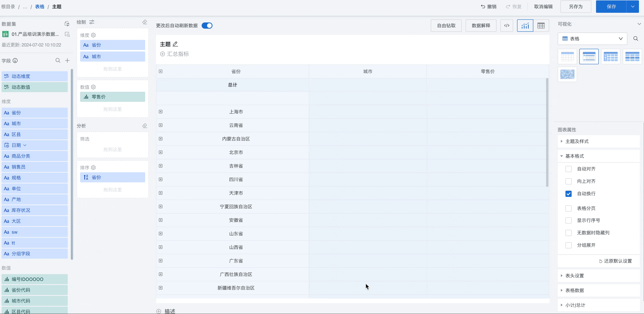The image size is (644, 314).
Task: Switch to chart view icon
Action: click(x=525, y=26)
